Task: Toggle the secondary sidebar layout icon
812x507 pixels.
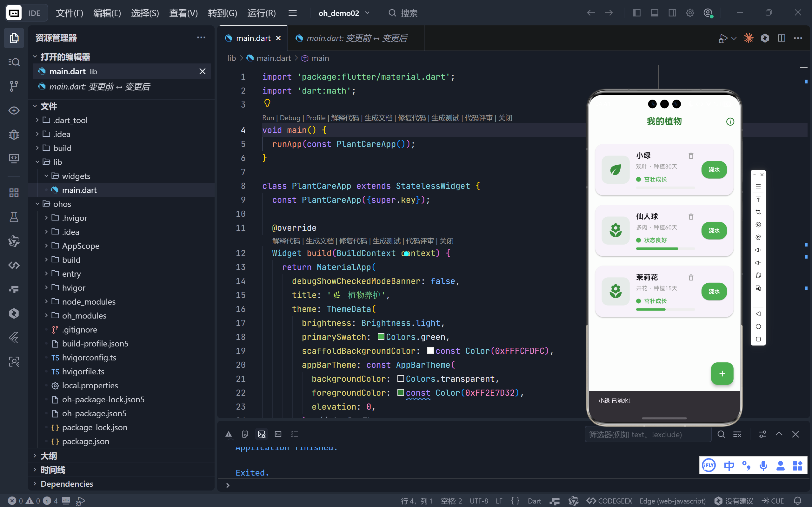Action: coord(672,13)
